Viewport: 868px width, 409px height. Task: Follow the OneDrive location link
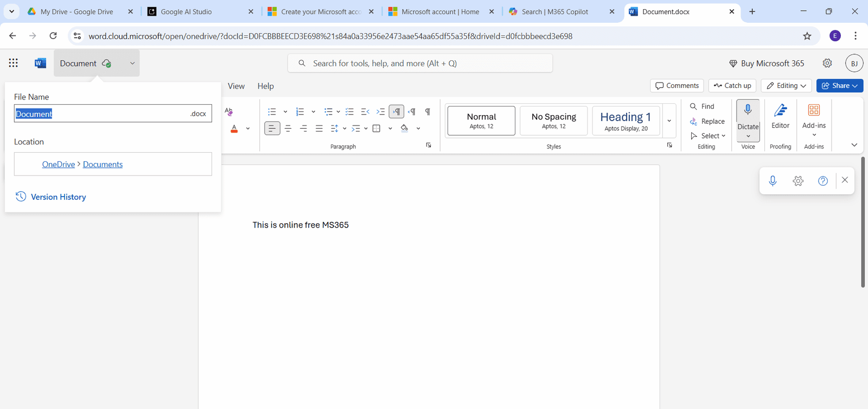click(59, 165)
